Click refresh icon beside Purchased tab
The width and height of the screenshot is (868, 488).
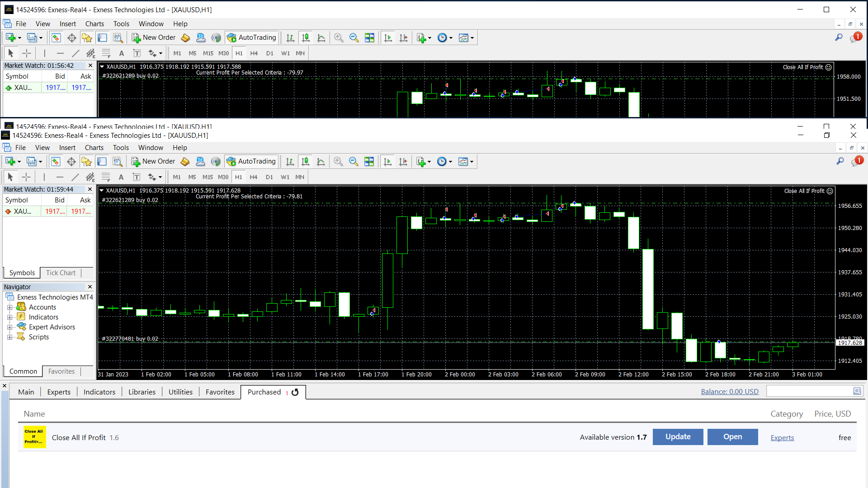[x=295, y=392]
